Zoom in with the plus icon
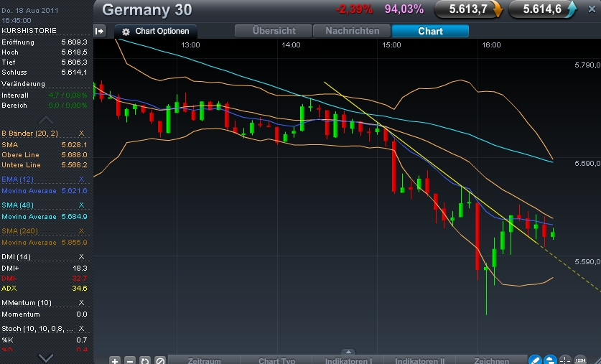Screen dimensions: 601x364 coord(115,360)
